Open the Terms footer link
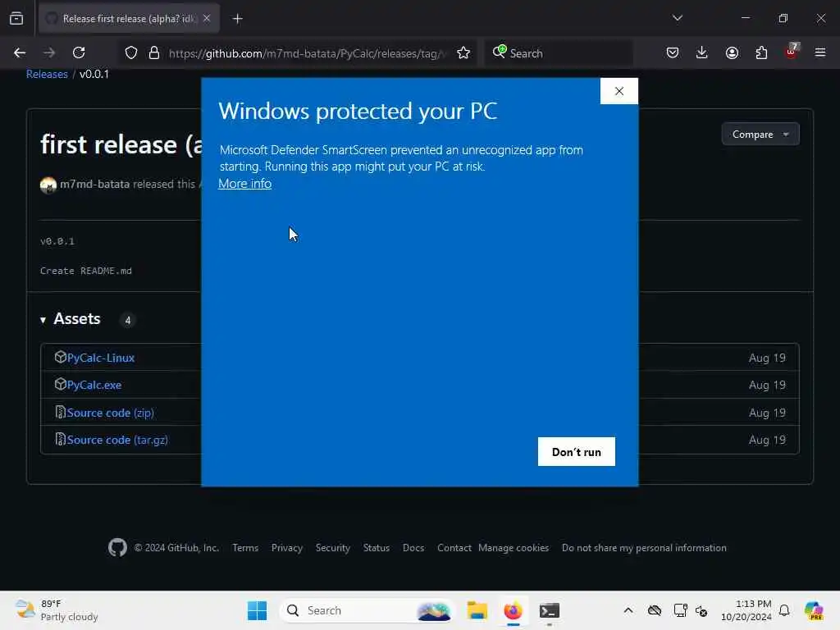The width and height of the screenshot is (840, 630). click(x=245, y=547)
